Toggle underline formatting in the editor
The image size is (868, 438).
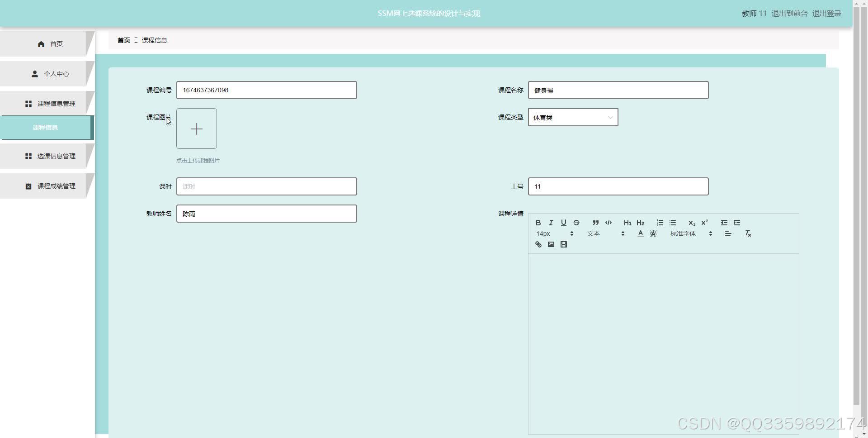563,223
